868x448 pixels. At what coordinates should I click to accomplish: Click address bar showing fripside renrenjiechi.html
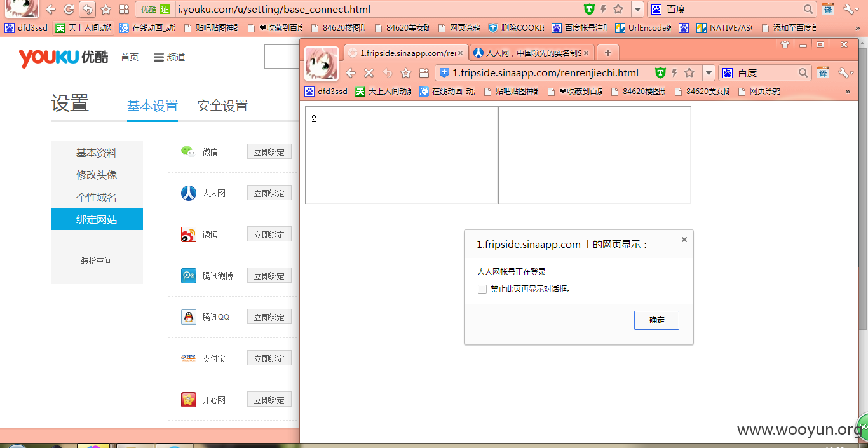pos(546,72)
